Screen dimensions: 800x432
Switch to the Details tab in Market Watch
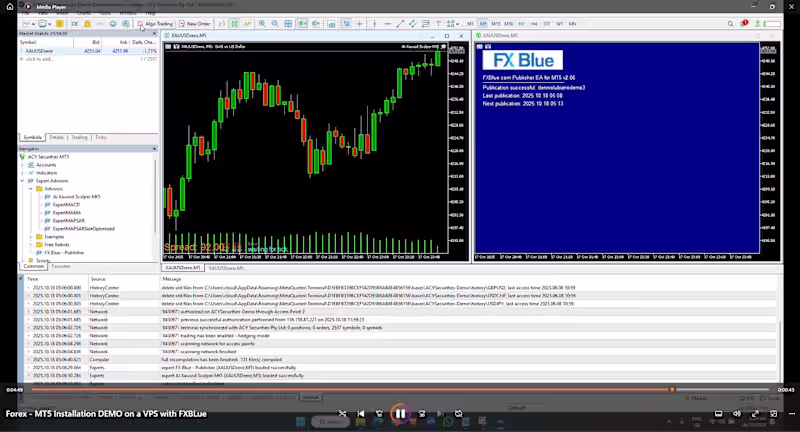click(x=56, y=138)
